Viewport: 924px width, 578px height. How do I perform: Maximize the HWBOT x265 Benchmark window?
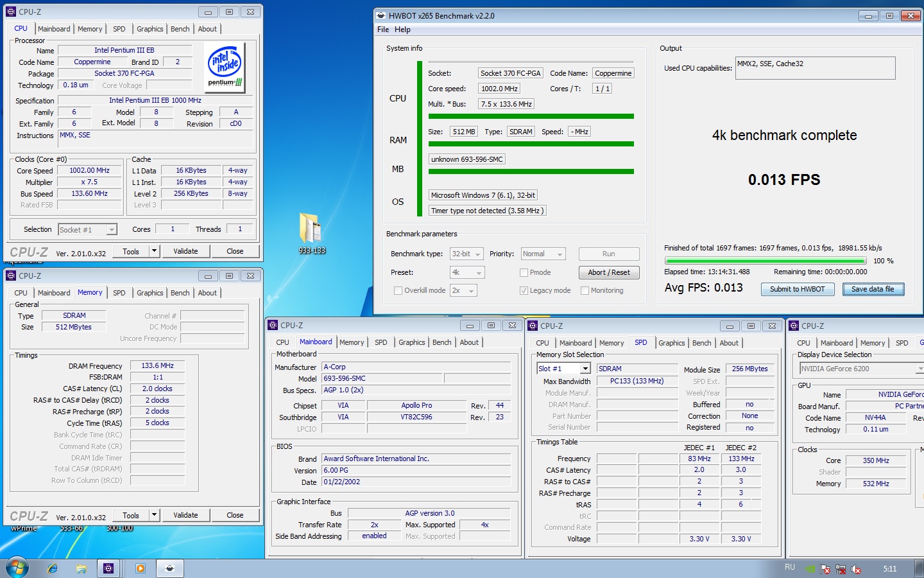[889, 15]
